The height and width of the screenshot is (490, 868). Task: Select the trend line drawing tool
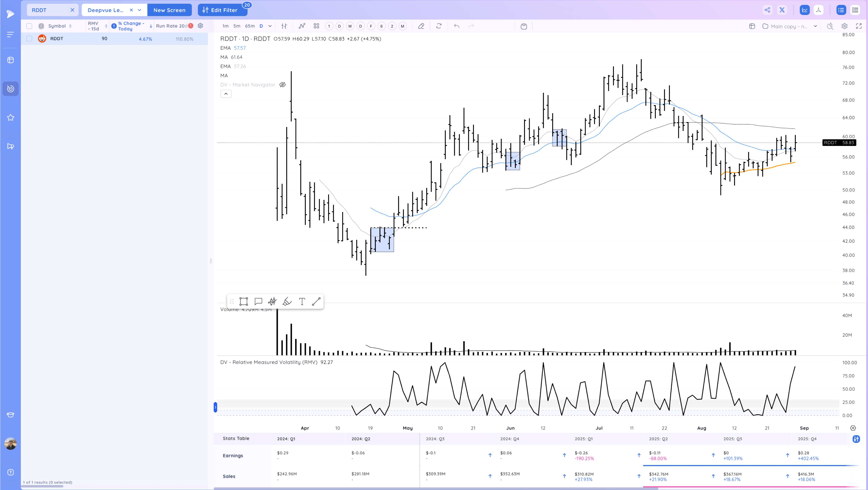316,301
